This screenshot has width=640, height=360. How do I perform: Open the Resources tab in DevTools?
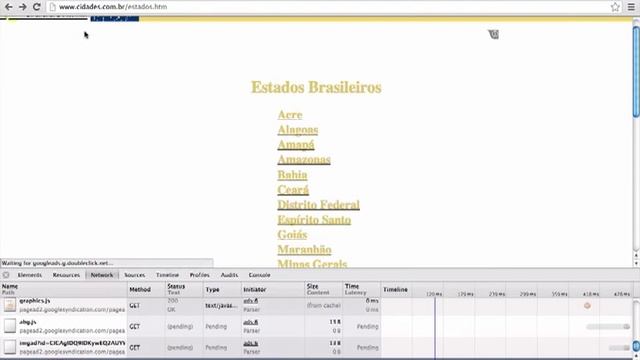(x=66, y=275)
